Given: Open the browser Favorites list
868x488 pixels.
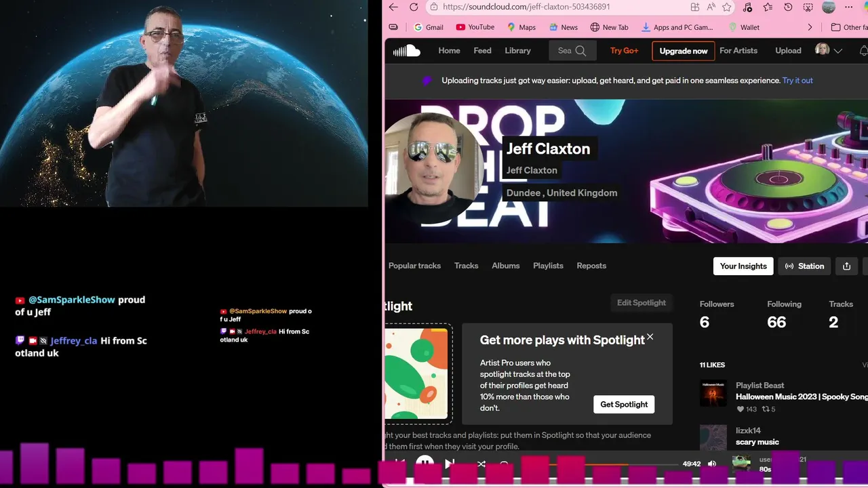Looking at the screenshot, I should (768, 7).
